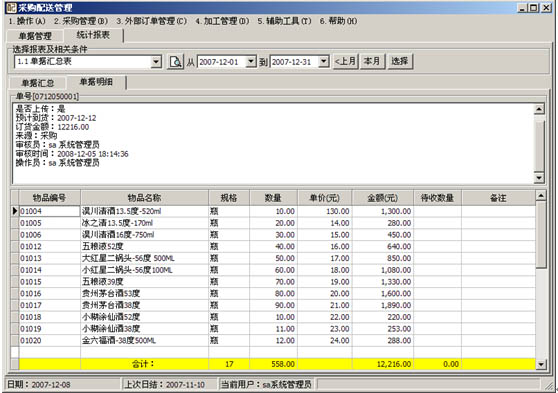Click the 贵州茅台酒53度 item name

pyautogui.click(x=111, y=294)
